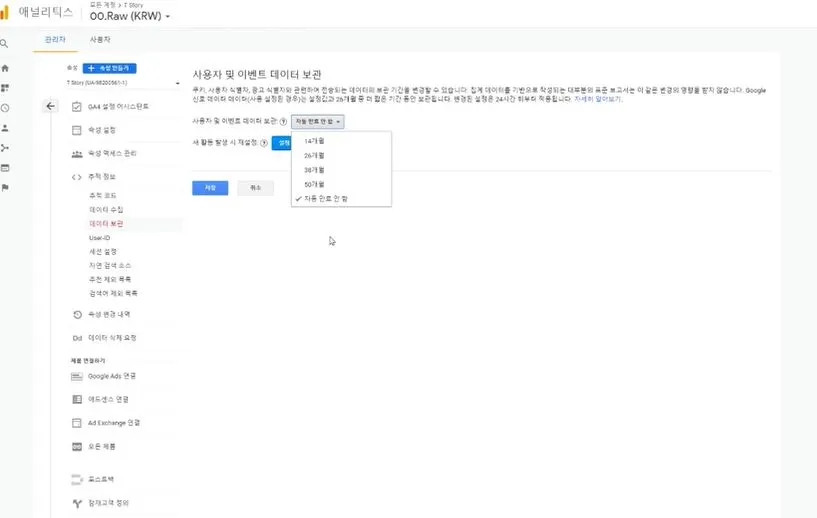817x518 pixels.
Task: Click the 모든 제품 icon
Action: click(77, 447)
